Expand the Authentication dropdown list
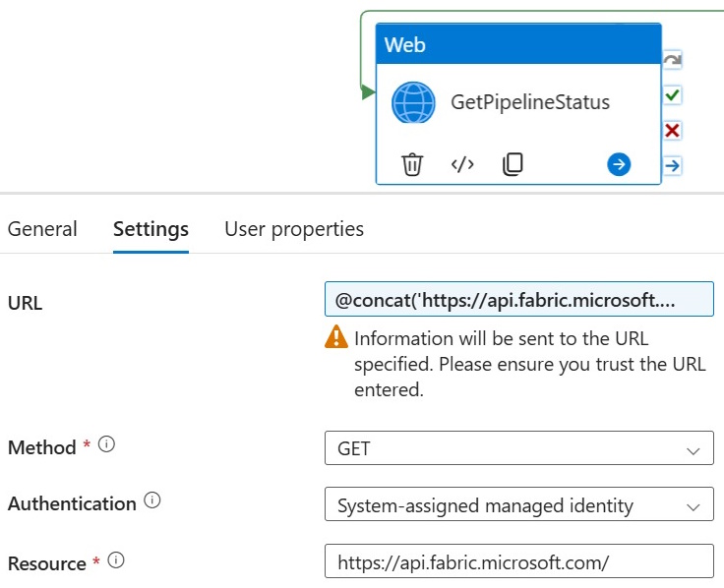 518,506
